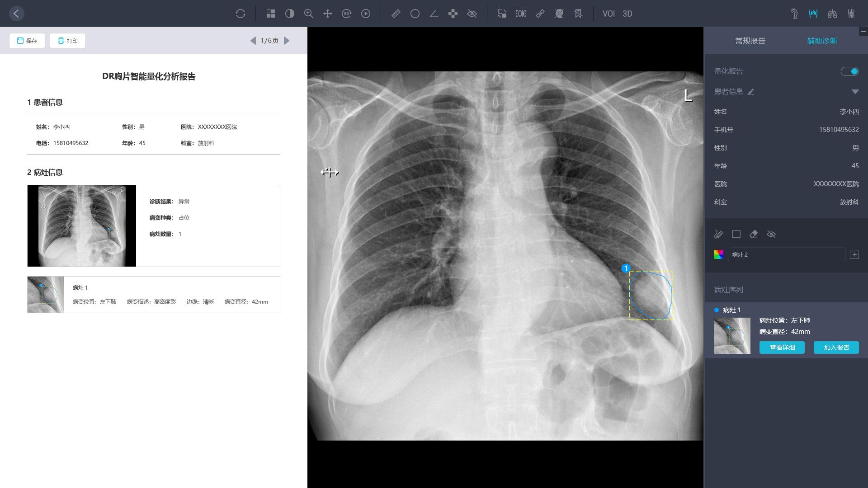
Task: Click the 病灶 2 name input field
Action: tap(786, 254)
